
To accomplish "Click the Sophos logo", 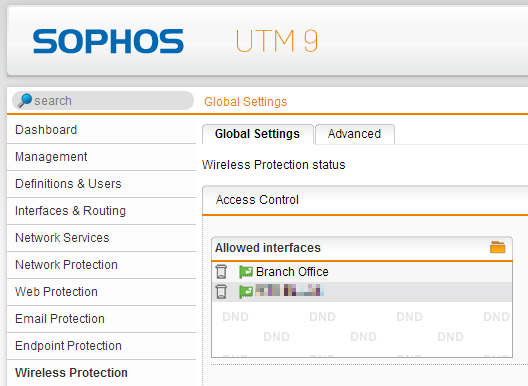I will (108, 41).
